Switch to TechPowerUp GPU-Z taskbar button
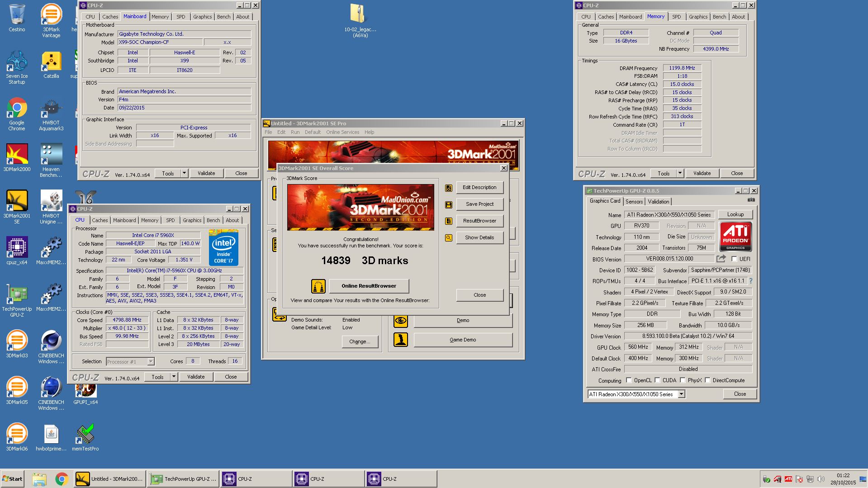 pyautogui.click(x=184, y=479)
